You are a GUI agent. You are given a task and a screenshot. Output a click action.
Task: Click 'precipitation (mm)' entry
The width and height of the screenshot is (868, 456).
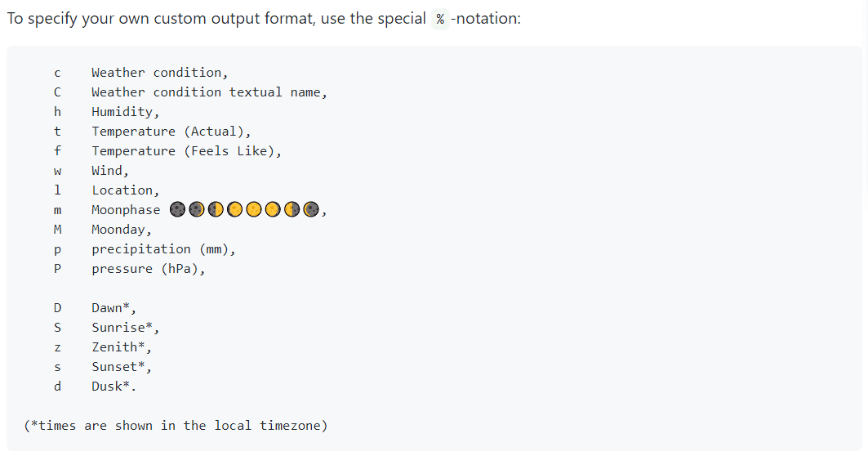(x=163, y=249)
